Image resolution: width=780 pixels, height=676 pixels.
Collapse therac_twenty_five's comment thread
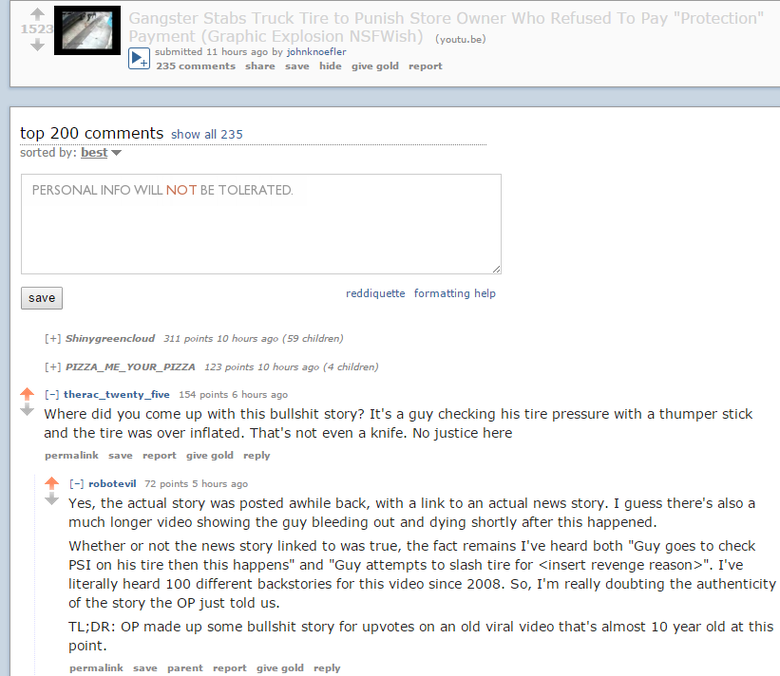point(52,395)
